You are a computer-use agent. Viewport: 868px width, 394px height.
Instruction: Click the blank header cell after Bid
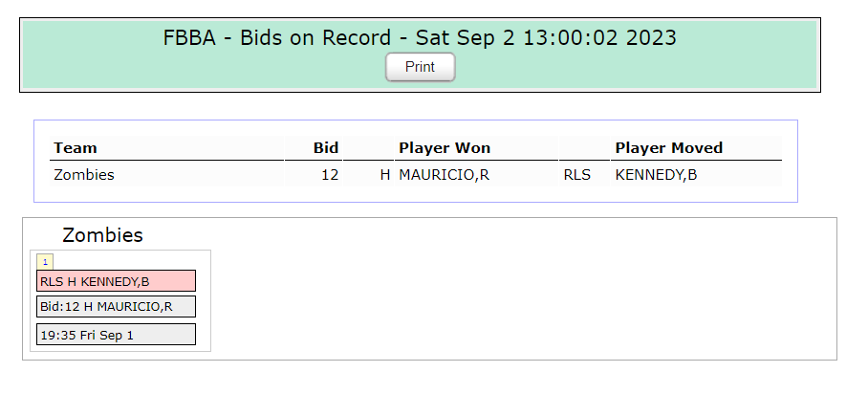coord(368,148)
